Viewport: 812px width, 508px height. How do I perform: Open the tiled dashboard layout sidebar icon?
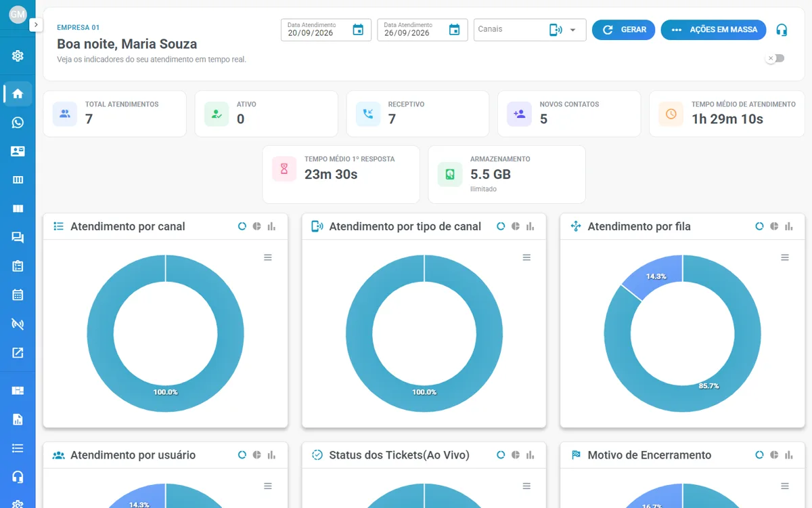(x=18, y=390)
